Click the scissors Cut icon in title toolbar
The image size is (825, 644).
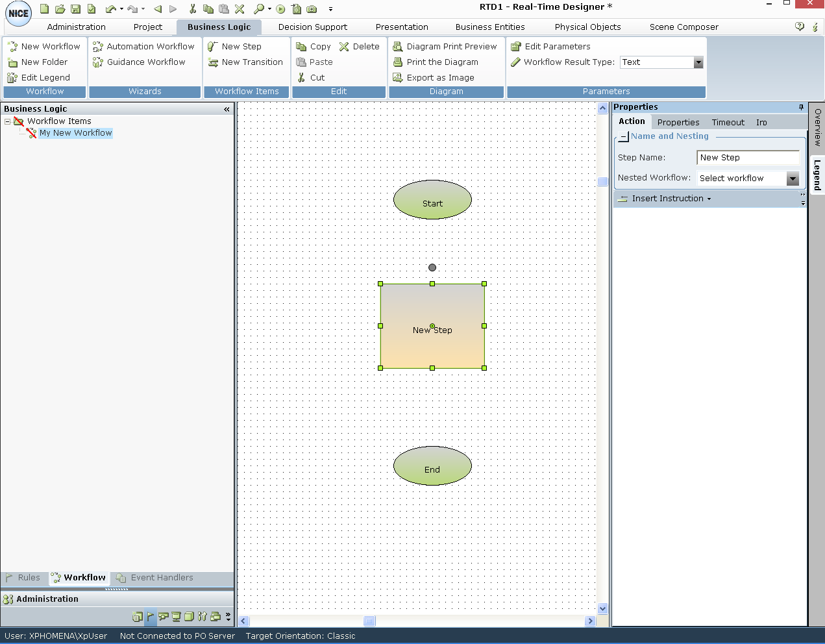coord(192,9)
